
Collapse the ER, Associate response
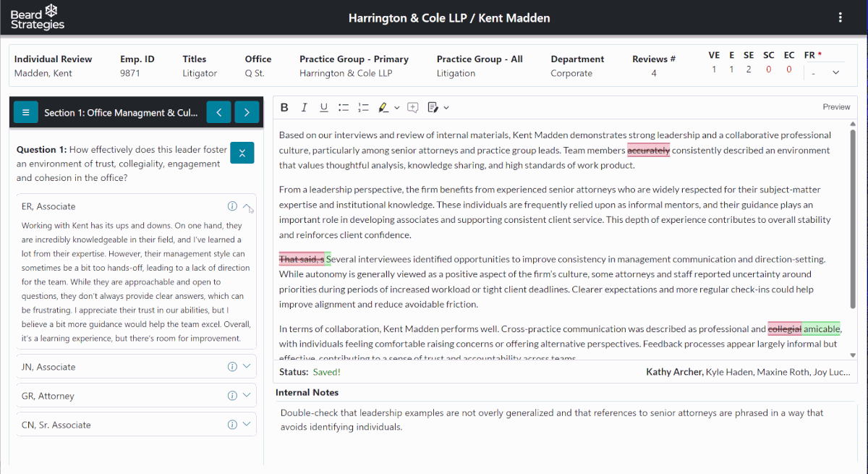pos(247,206)
